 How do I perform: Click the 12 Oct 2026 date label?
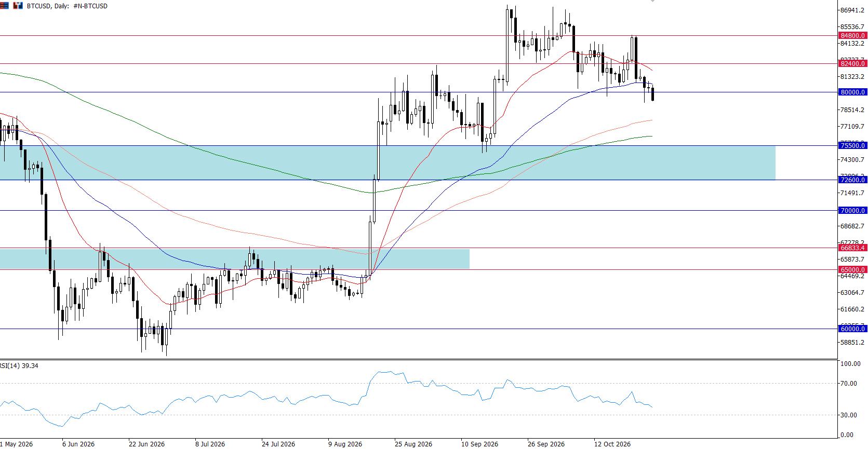click(x=612, y=444)
